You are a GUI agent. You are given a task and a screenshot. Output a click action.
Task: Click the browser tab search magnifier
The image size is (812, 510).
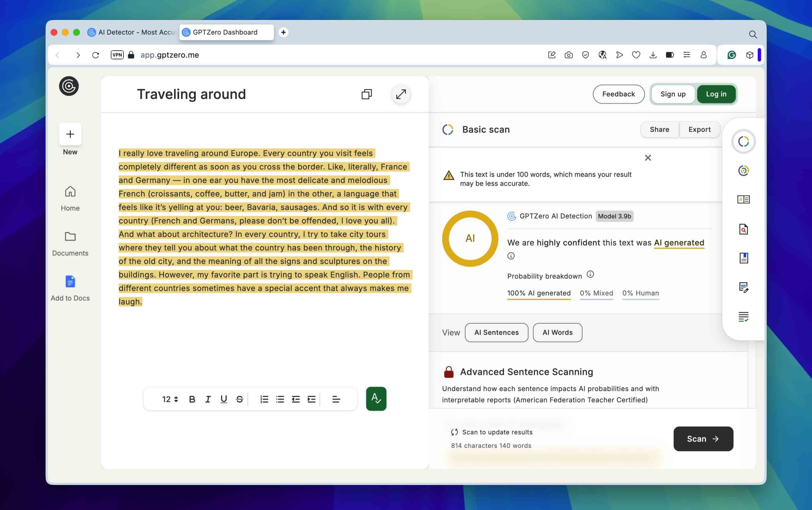[753, 34]
